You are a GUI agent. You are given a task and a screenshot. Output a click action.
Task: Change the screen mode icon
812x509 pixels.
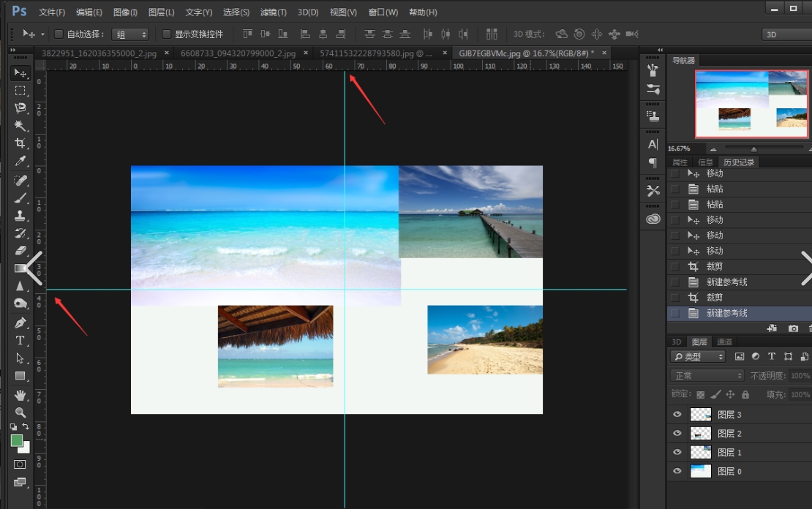tap(20, 482)
